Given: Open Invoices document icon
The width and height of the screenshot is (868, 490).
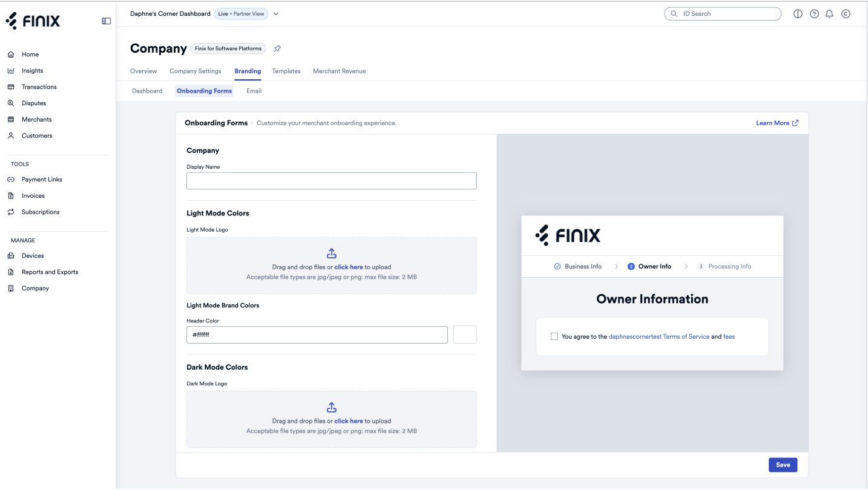Looking at the screenshot, I should pyautogui.click(x=11, y=196).
